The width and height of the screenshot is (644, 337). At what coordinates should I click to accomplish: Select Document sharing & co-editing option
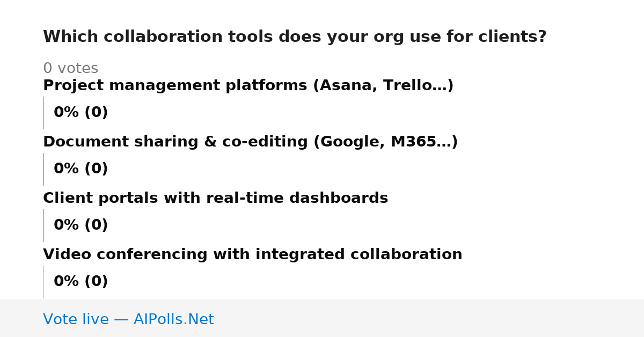point(250,142)
